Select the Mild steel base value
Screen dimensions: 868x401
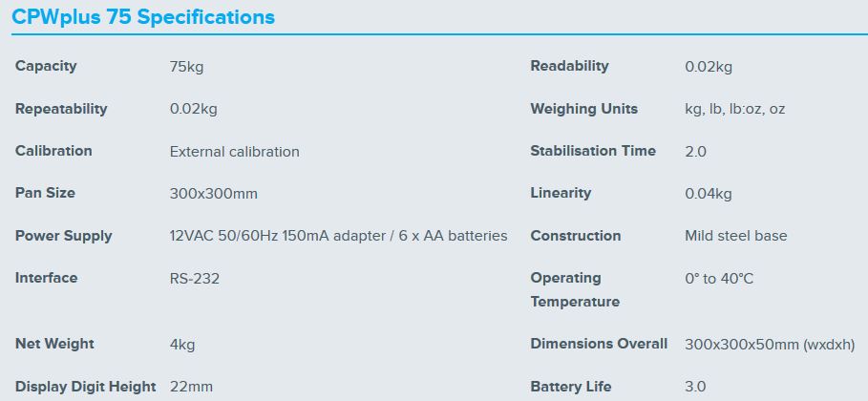click(735, 236)
